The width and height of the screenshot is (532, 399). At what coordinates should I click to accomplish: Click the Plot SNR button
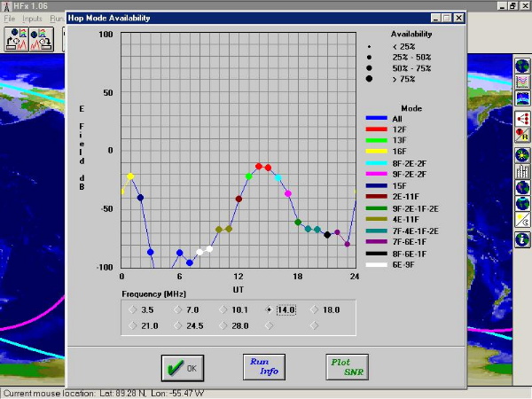[x=347, y=367]
